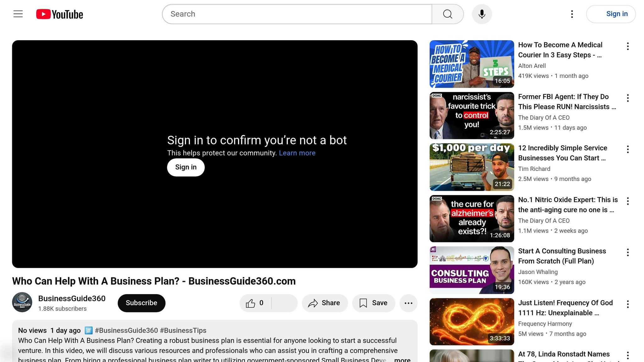Click the main video title text
The image size is (644, 362).
(154, 281)
